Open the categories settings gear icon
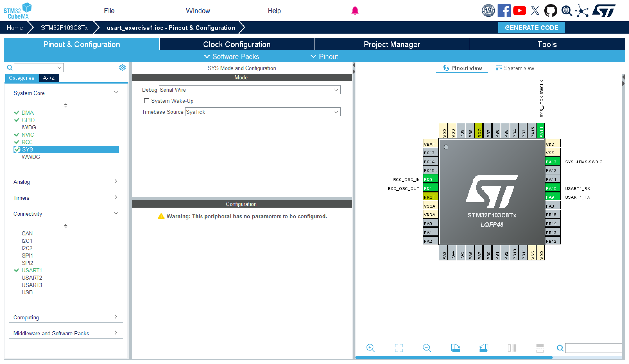Image resolution: width=629 pixels, height=364 pixels. pos(122,68)
